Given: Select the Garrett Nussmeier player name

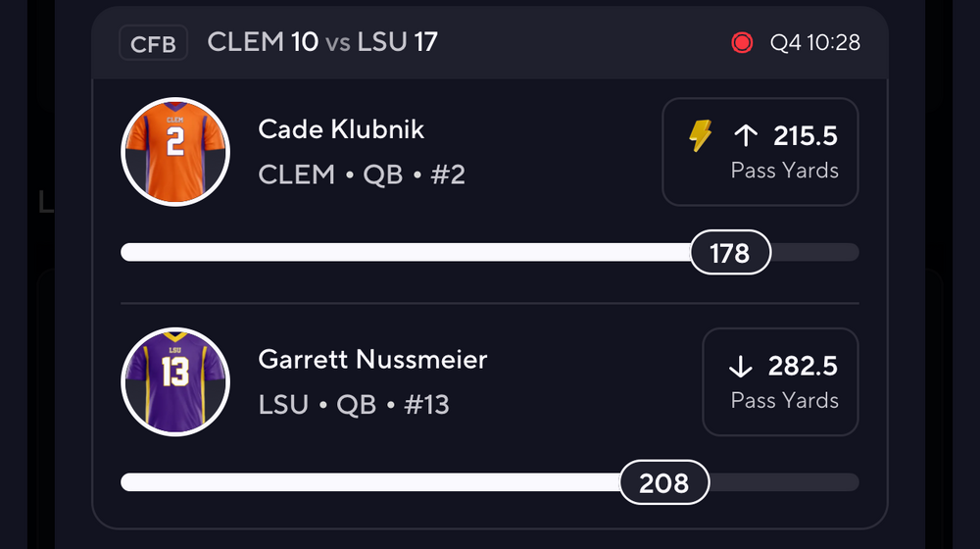Looking at the screenshot, I should click(372, 360).
